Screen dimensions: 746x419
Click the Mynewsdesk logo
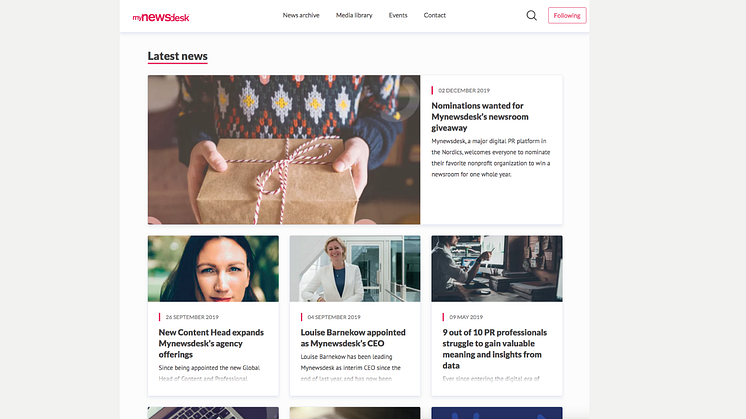pyautogui.click(x=161, y=17)
